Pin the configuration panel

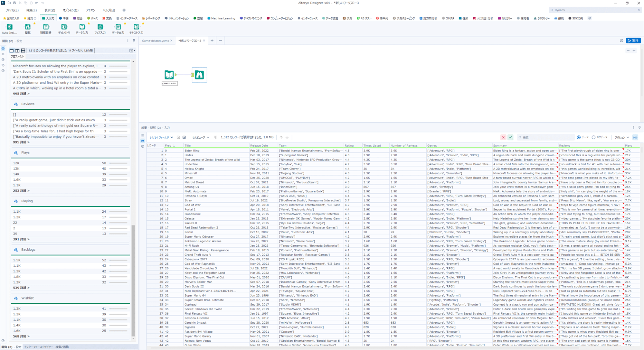134,41
